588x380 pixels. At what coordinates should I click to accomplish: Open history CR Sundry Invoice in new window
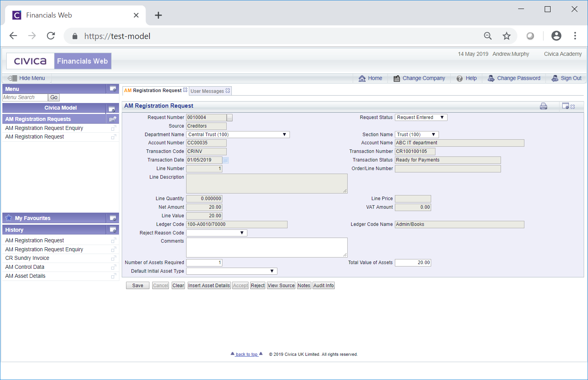(x=114, y=258)
